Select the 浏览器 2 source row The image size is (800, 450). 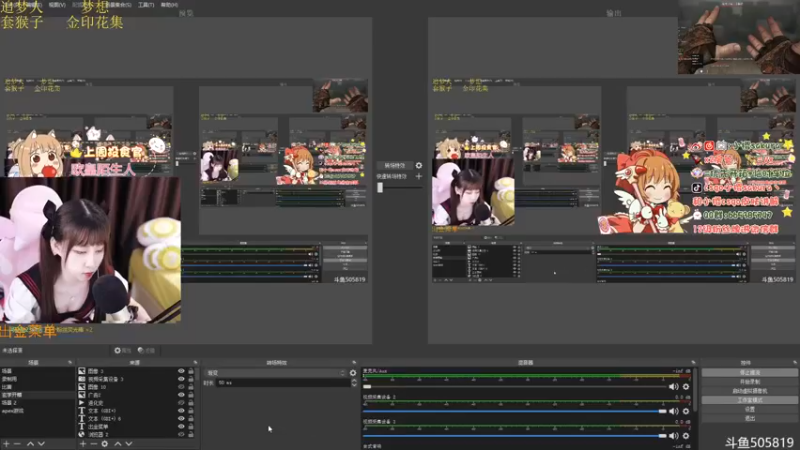click(x=136, y=434)
